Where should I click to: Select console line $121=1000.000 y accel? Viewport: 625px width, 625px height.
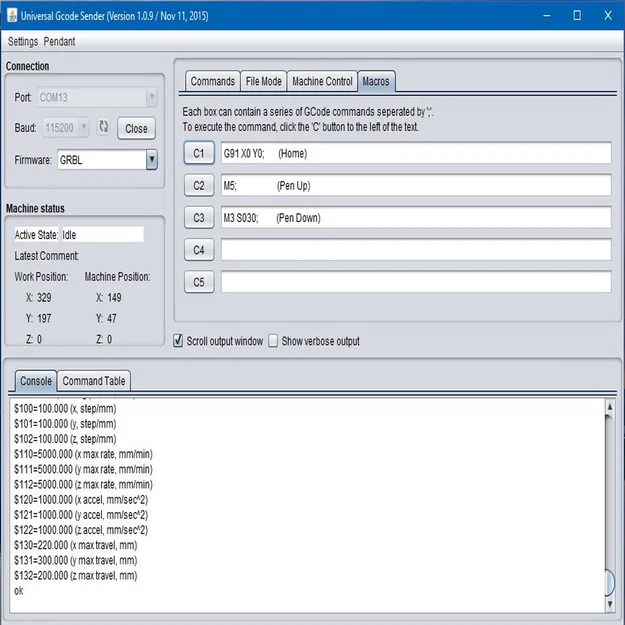[81, 515]
